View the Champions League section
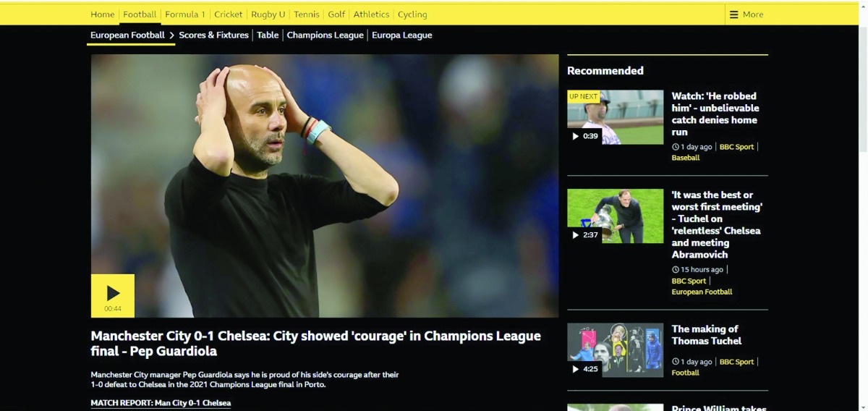 click(325, 35)
